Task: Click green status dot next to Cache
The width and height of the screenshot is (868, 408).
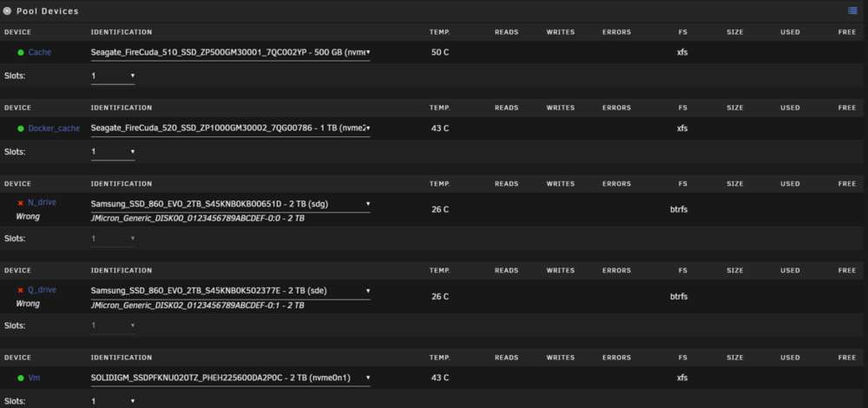Action: (21, 53)
